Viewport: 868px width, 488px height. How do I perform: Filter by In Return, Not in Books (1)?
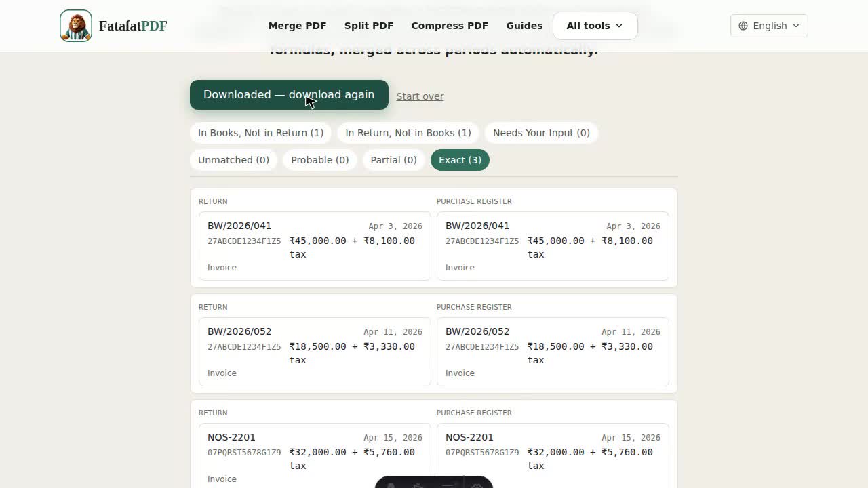(x=408, y=133)
